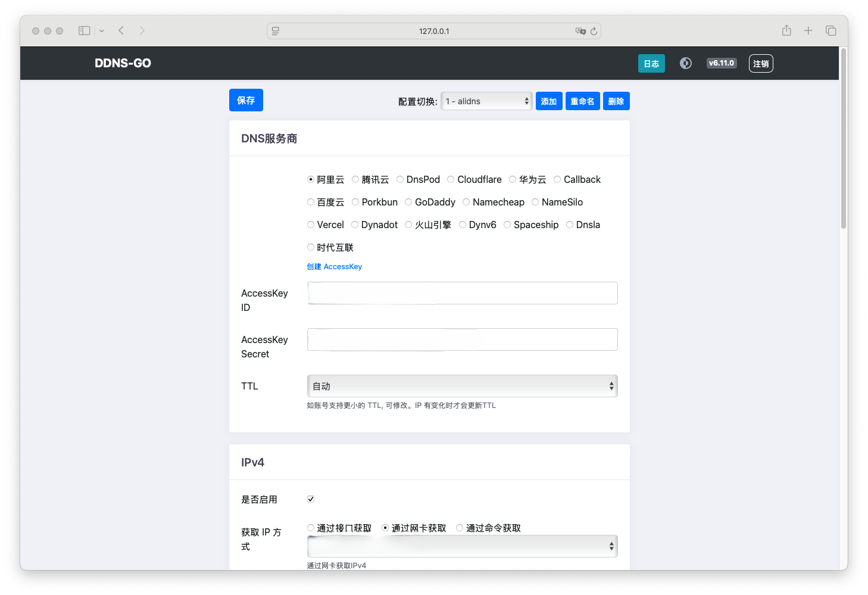The image size is (868, 595).
Task: Select the 腾讯云 radio button
Action: (x=355, y=179)
